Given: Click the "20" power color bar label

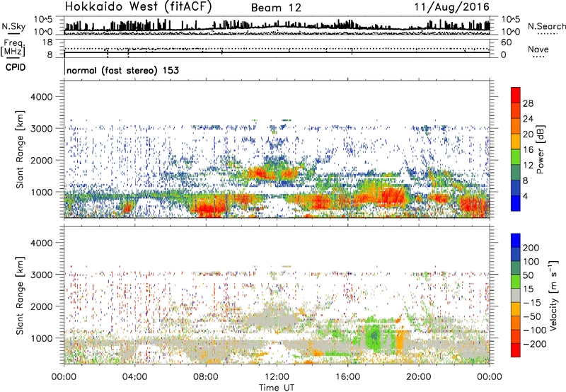Looking at the screenshot, I should click(x=528, y=134).
